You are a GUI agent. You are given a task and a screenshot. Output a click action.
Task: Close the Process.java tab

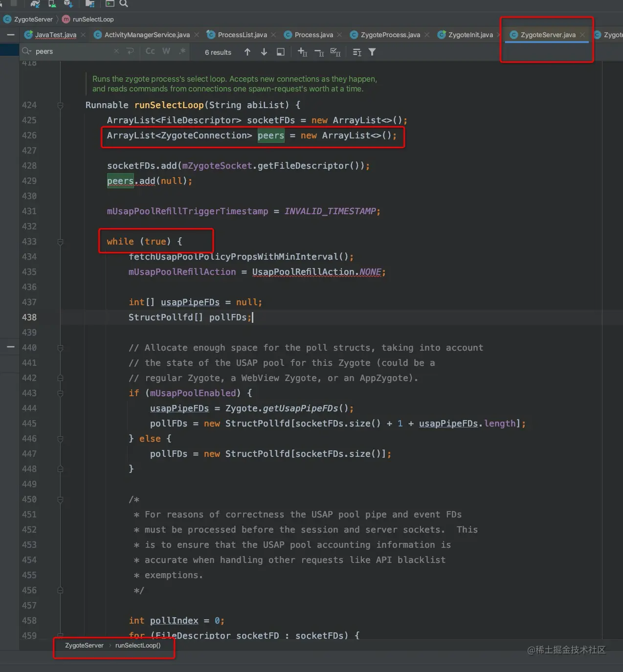[339, 35]
